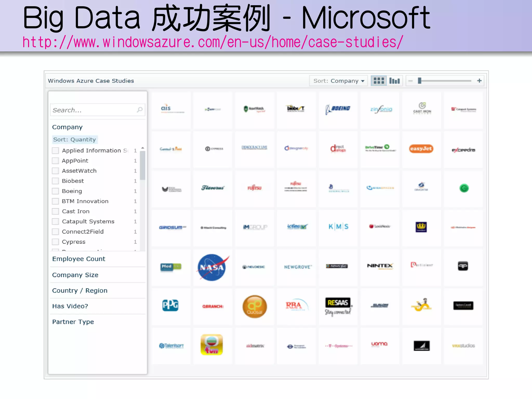Check the AppPoint checkbox
The height and width of the screenshot is (399, 532).
click(55, 161)
